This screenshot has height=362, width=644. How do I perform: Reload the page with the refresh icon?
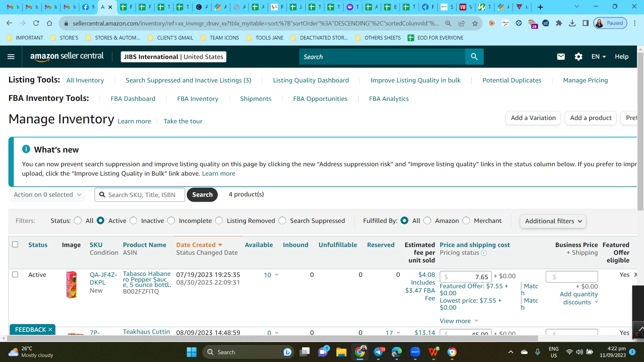pyautogui.click(x=36, y=23)
